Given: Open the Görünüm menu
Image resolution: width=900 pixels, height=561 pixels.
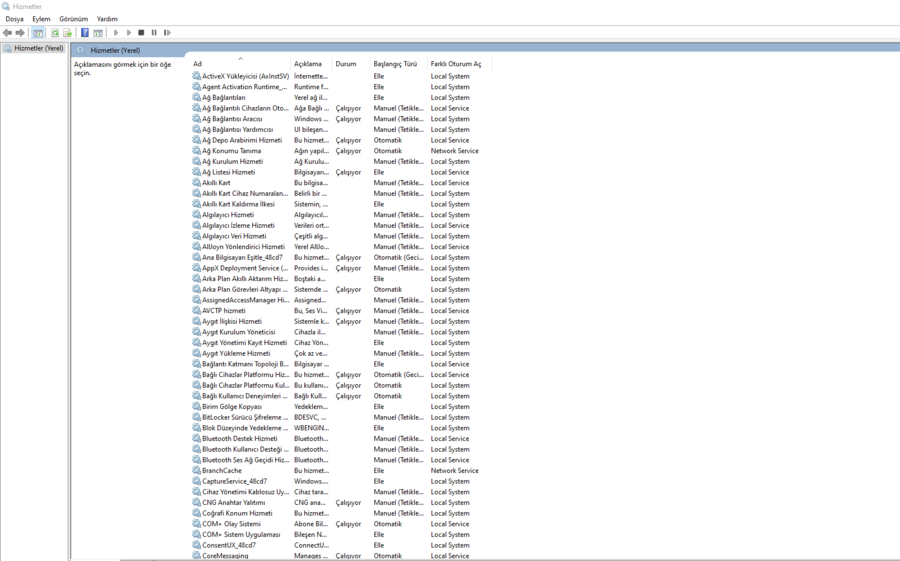Looking at the screenshot, I should point(73,19).
